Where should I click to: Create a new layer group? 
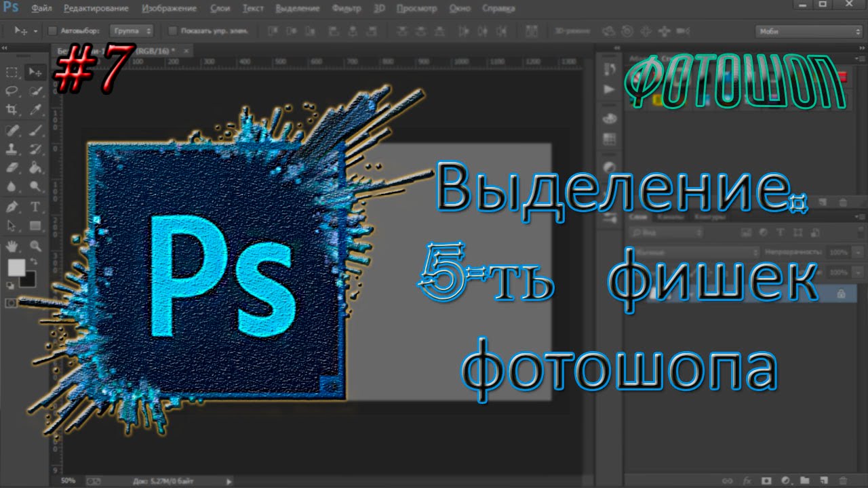click(805, 481)
